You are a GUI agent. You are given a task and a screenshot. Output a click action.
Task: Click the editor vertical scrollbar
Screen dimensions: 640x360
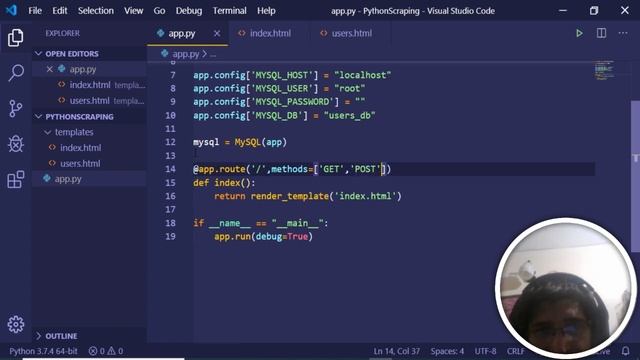pyautogui.click(x=636, y=176)
